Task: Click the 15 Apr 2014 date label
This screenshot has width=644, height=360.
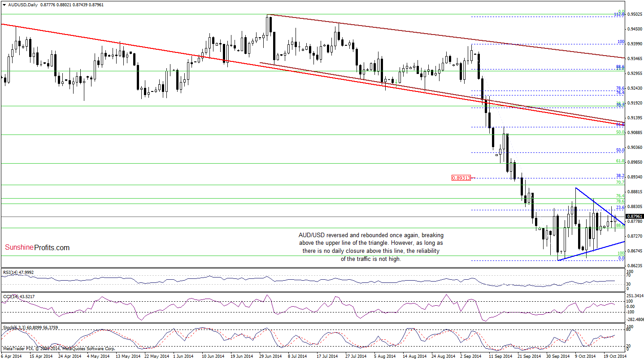Action: coord(41,356)
